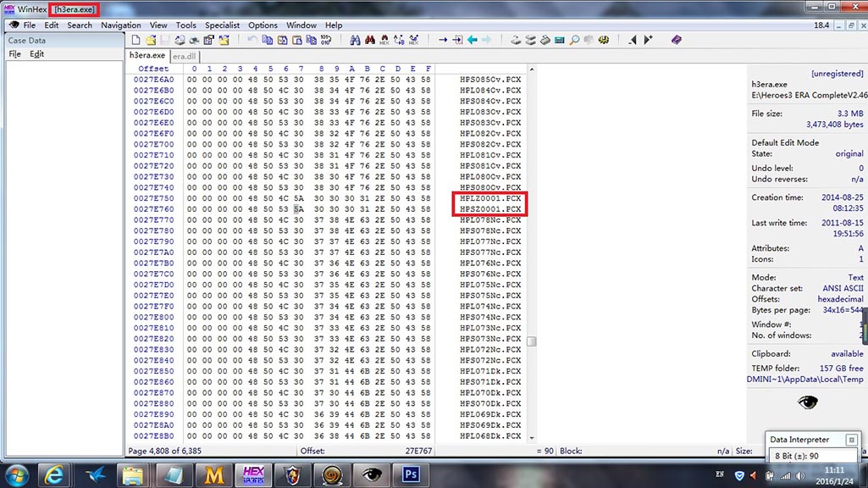
Task: Navigate Back with the cyan left arrow
Action: pos(473,40)
